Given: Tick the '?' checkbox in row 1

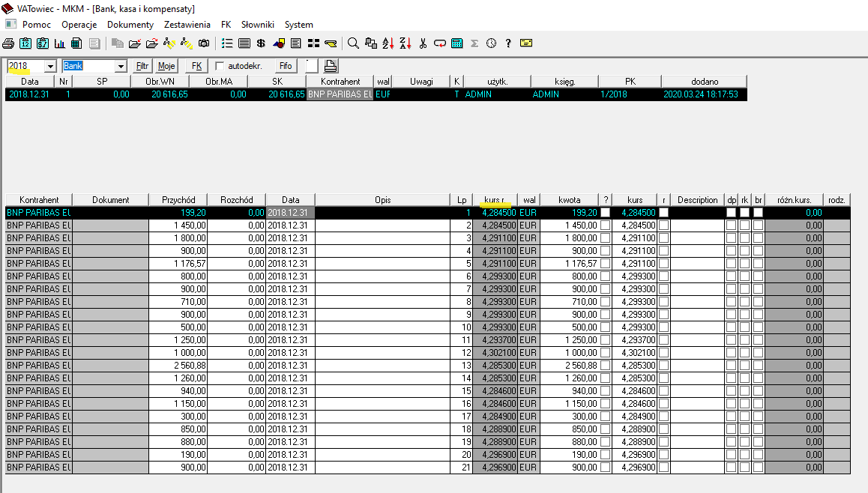Looking at the screenshot, I should 605,213.
